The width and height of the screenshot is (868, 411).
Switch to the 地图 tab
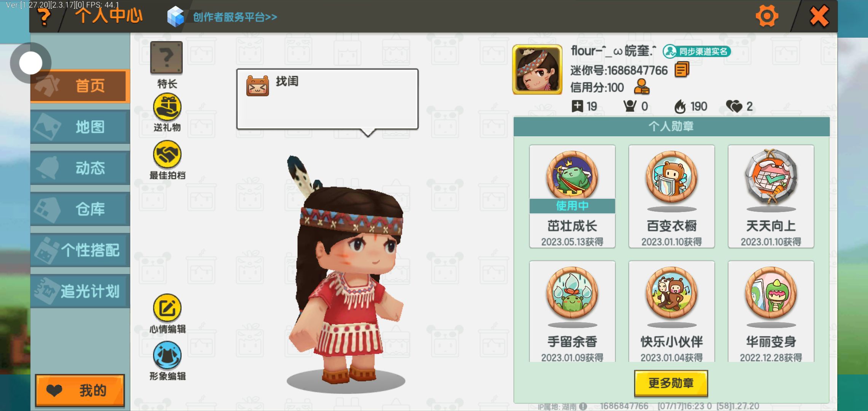[x=80, y=127]
